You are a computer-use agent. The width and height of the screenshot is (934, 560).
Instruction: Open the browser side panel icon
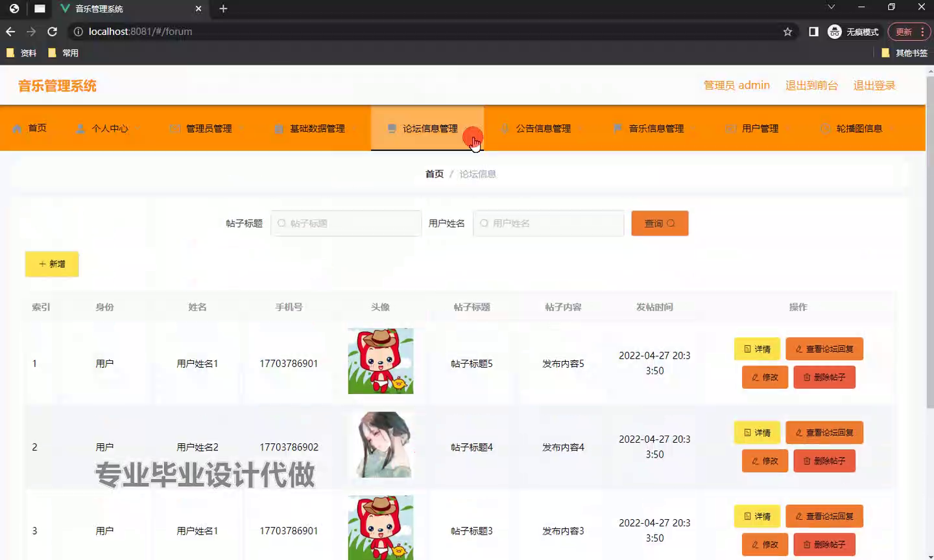click(x=813, y=32)
